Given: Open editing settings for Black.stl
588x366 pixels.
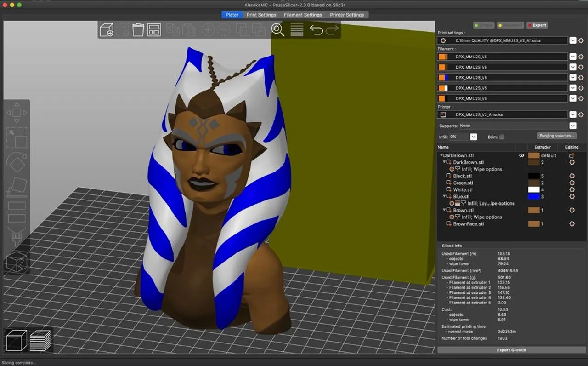Looking at the screenshot, I should (572, 176).
